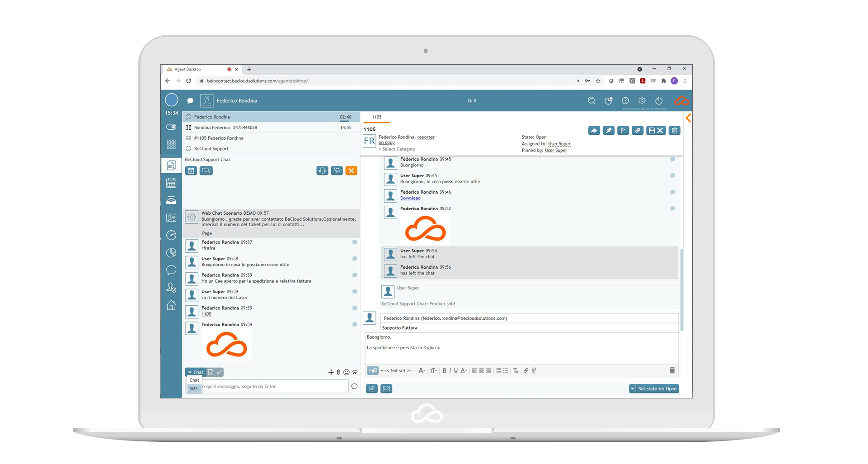Open the home section in the sidebar

(x=171, y=305)
